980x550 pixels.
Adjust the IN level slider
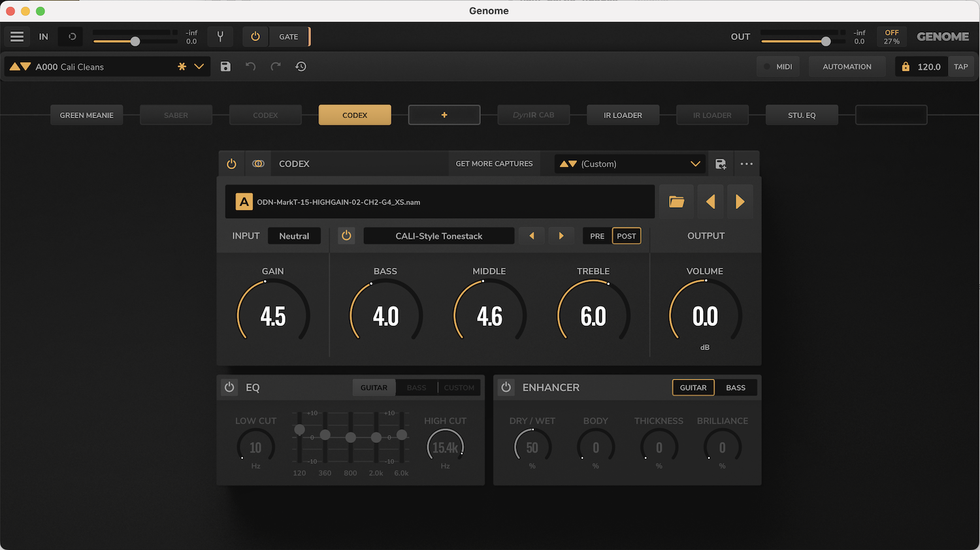pyautogui.click(x=135, y=41)
